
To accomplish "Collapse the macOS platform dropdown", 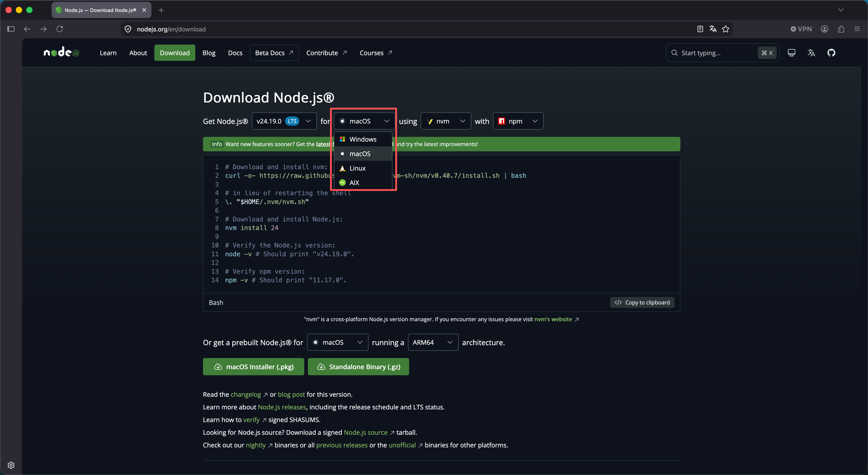I will [364, 121].
